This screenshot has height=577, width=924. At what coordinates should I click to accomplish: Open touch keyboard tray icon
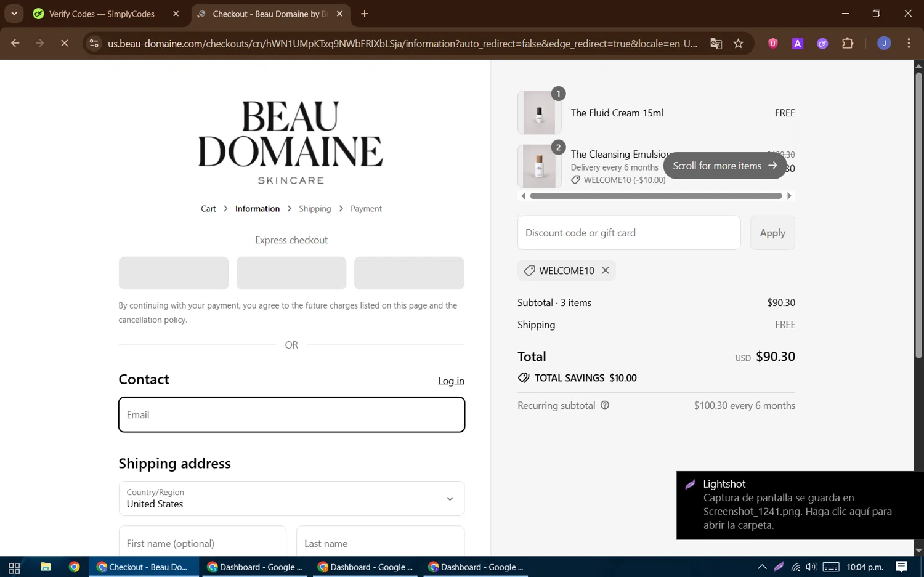coord(831,567)
